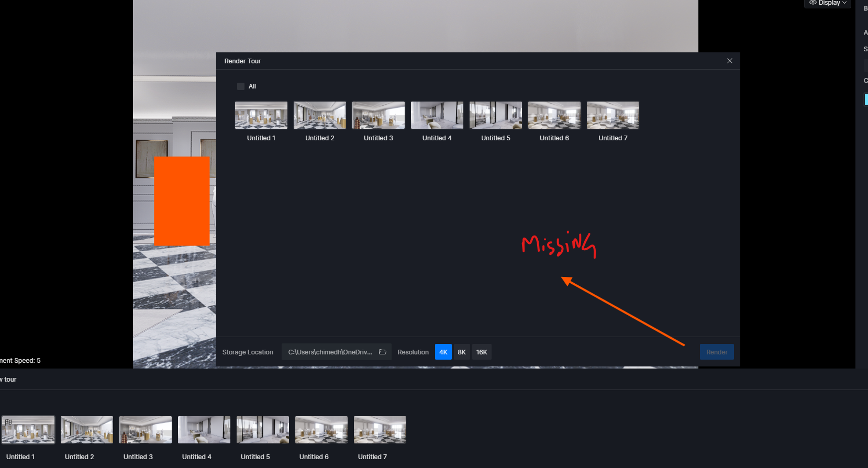Select Untitled 7 thumbnail in Render Tour dialog
This screenshot has height=468, width=868.
tap(613, 115)
